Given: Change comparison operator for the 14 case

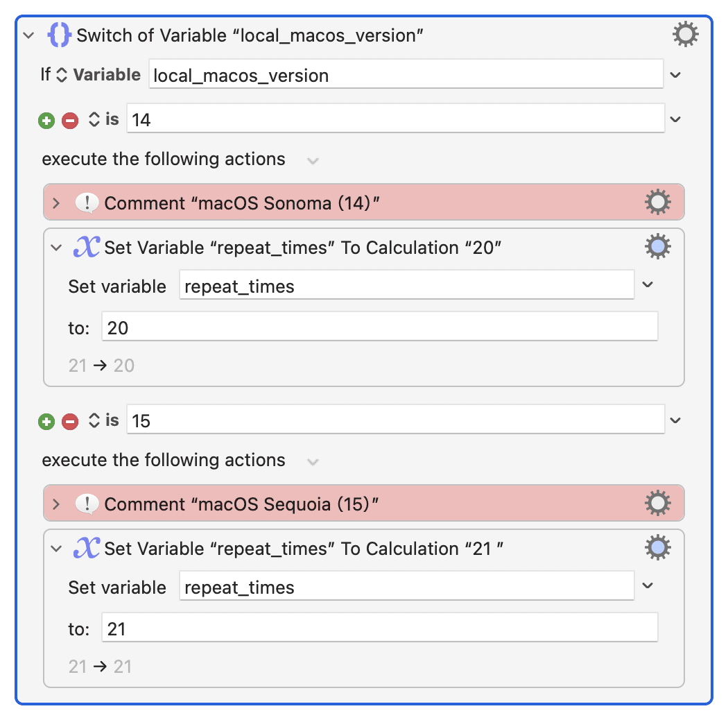Looking at the screenshot, I should (x=94, y=119).
